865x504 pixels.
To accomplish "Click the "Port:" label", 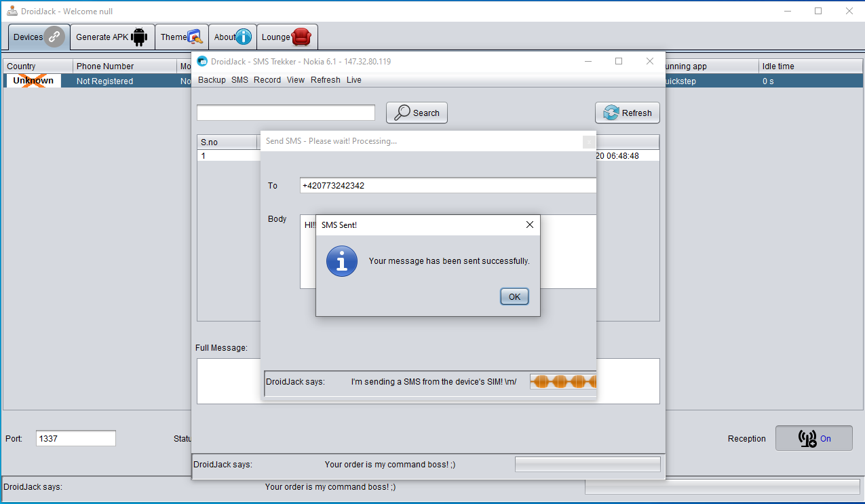I will tap(14, 439).
